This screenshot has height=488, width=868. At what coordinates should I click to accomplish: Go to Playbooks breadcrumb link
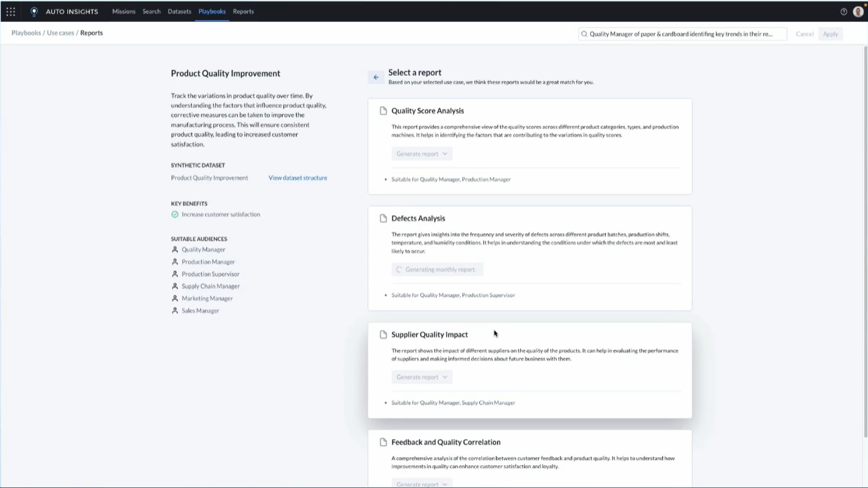[x=26, y=33]
